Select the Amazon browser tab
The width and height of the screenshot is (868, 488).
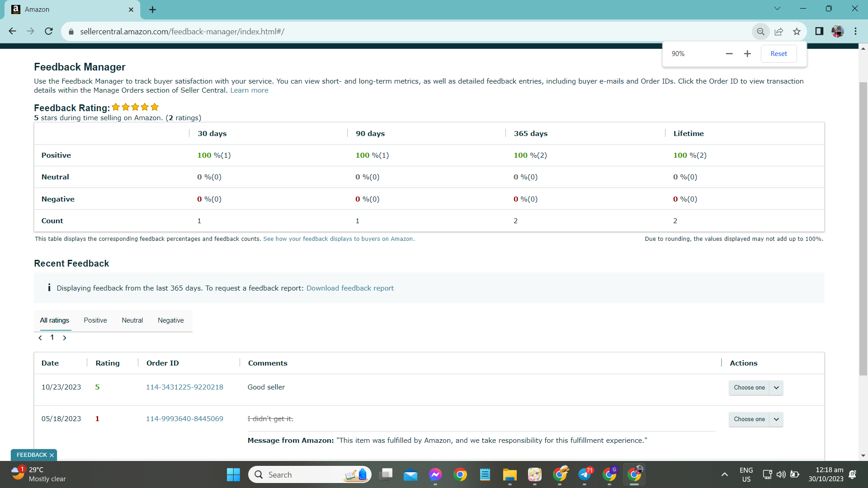(x=72, y=9)
